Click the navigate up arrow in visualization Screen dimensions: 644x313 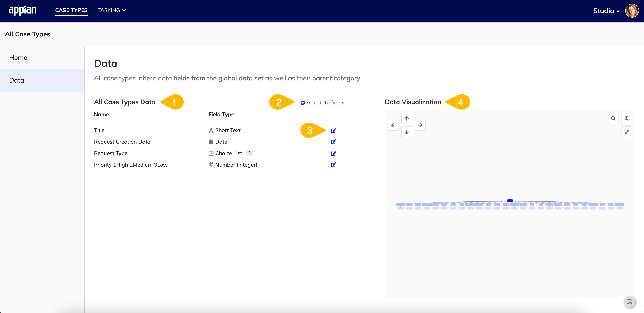[x=407, y=119]
